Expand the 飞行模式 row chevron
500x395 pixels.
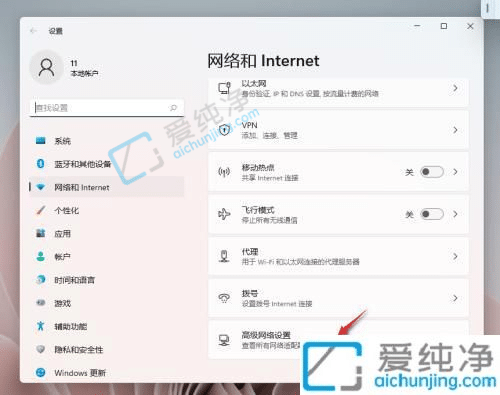pyautogui.click(x=455, y=214)
